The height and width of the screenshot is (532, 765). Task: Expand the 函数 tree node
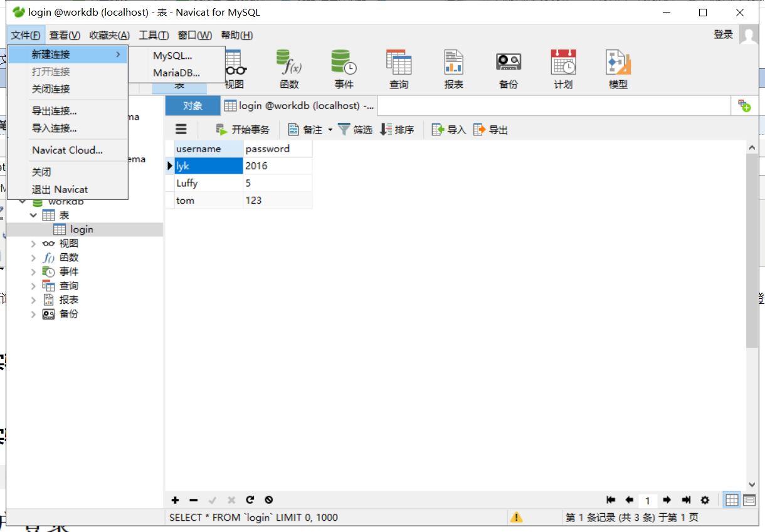[33, 258]
